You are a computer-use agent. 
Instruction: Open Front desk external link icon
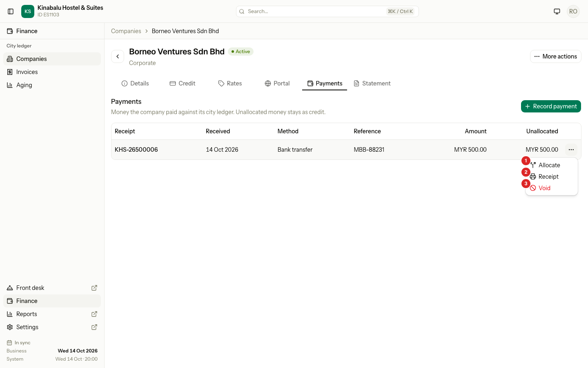point(94,288)
